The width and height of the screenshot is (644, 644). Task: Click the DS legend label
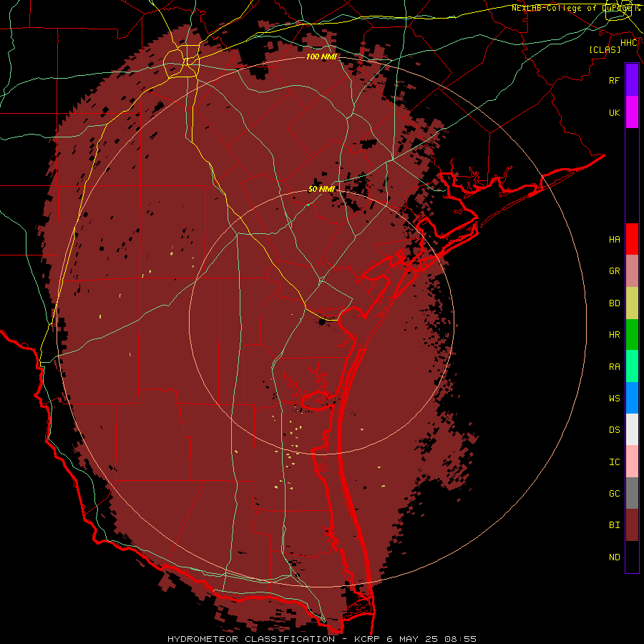[614, 430]
